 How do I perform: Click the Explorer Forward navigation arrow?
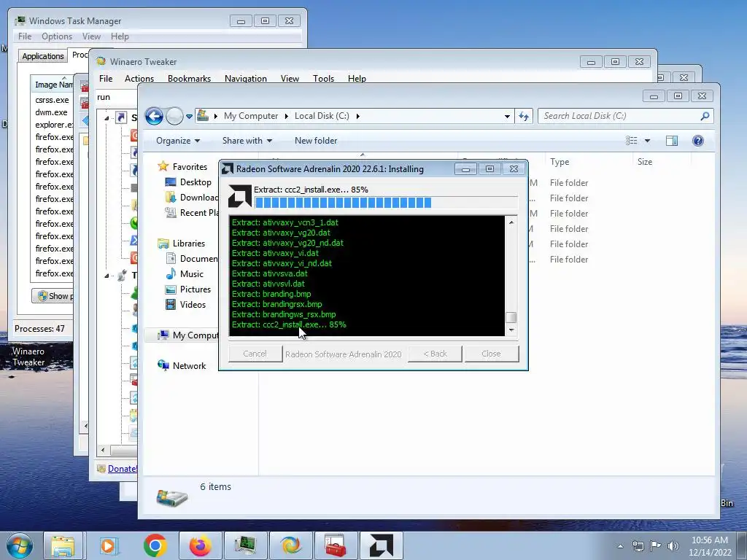pos(174,116)
